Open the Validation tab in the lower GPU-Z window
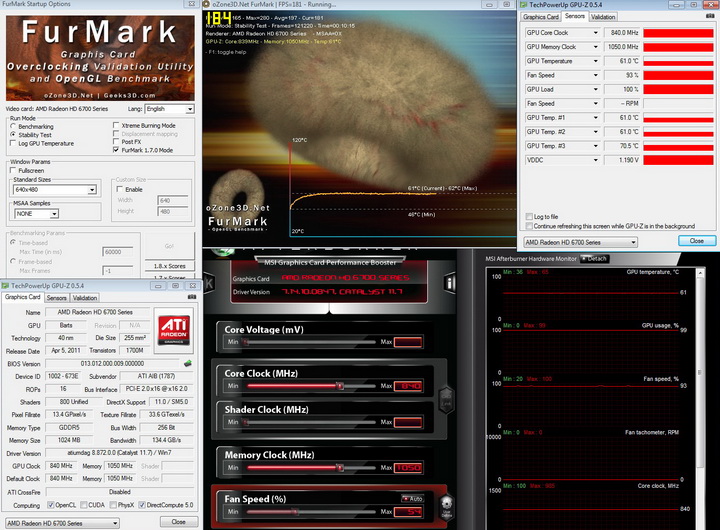The height and width of the screenshot is (530, 720). [85, 298]
